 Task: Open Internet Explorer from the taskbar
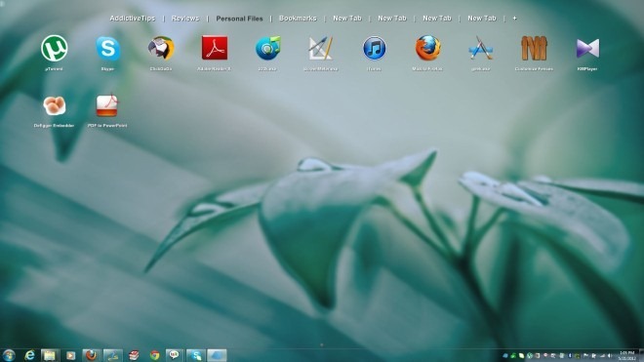pyautogui.click(x=29, y=355)
